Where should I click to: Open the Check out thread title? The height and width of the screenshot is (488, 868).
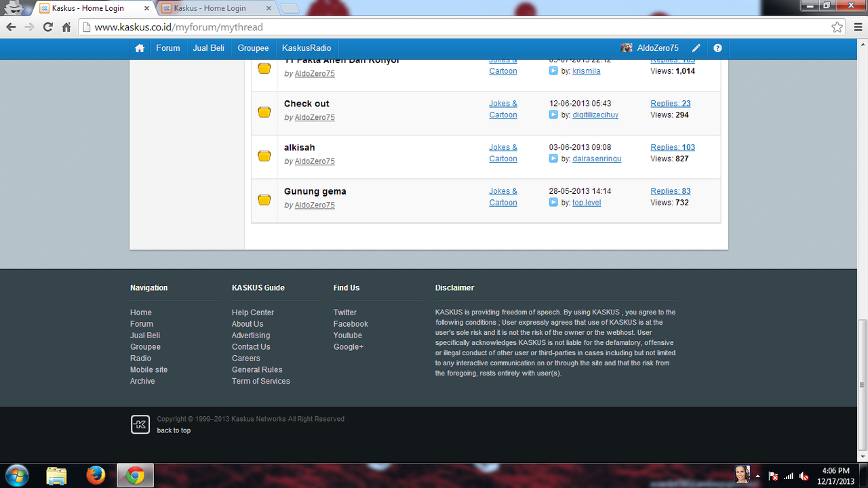point(307,104)
